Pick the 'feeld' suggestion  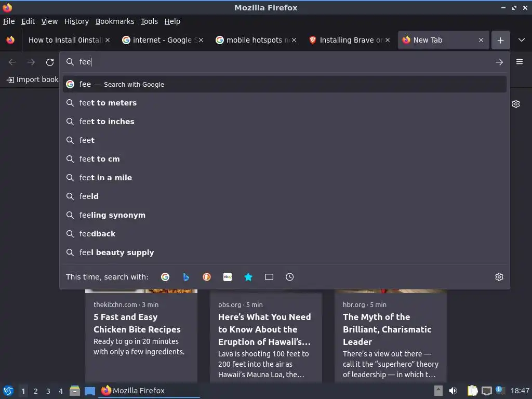click(284, 196)
